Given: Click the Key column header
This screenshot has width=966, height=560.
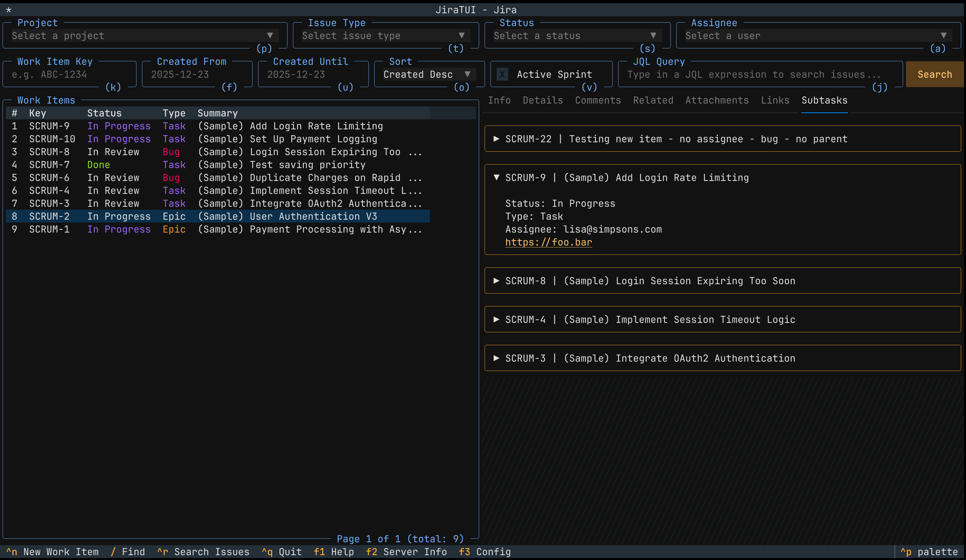Looking at the screenshot, I should [37, 113].
